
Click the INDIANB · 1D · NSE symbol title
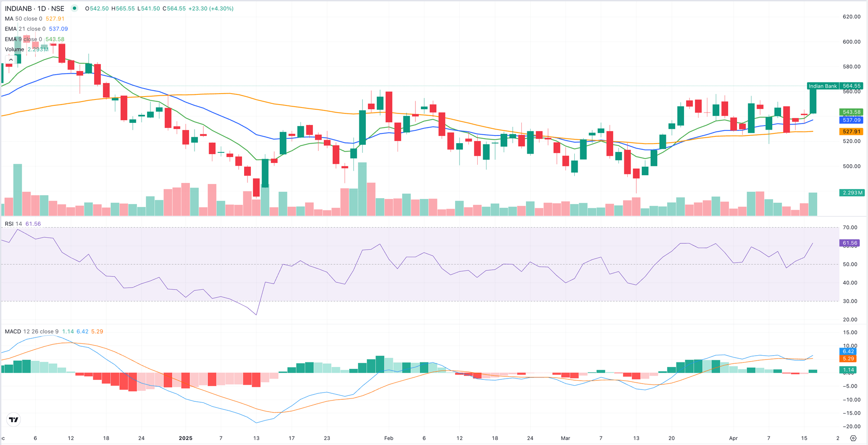[35, 8]
